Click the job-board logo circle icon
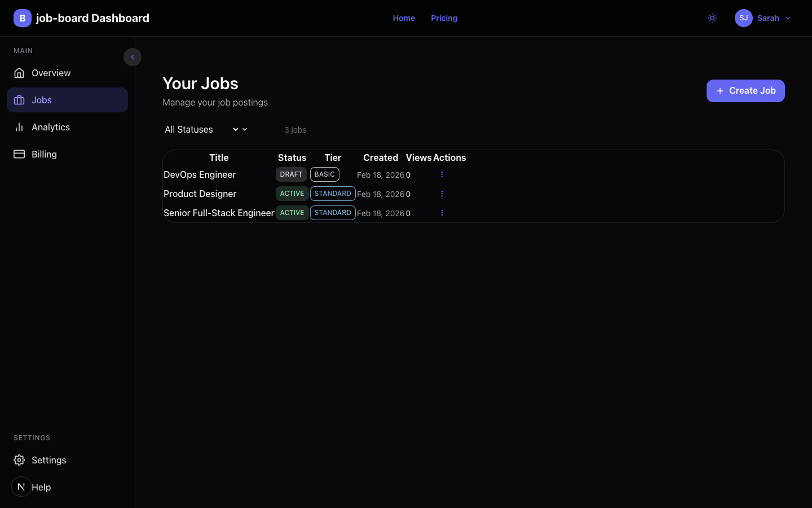 pos(22,18)
